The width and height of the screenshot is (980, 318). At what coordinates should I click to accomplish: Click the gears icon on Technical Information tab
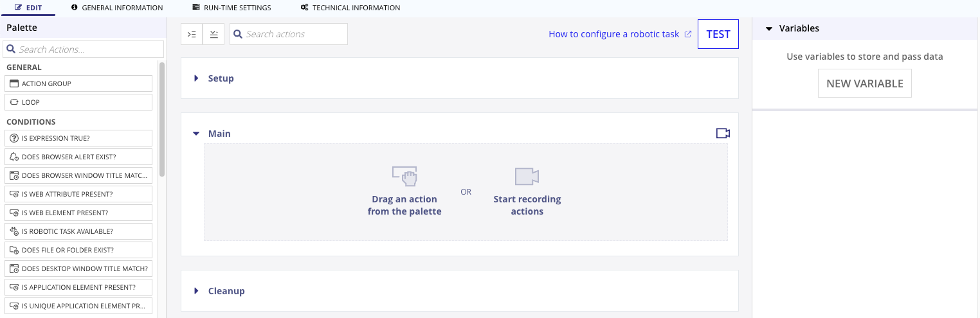point(304,8)
